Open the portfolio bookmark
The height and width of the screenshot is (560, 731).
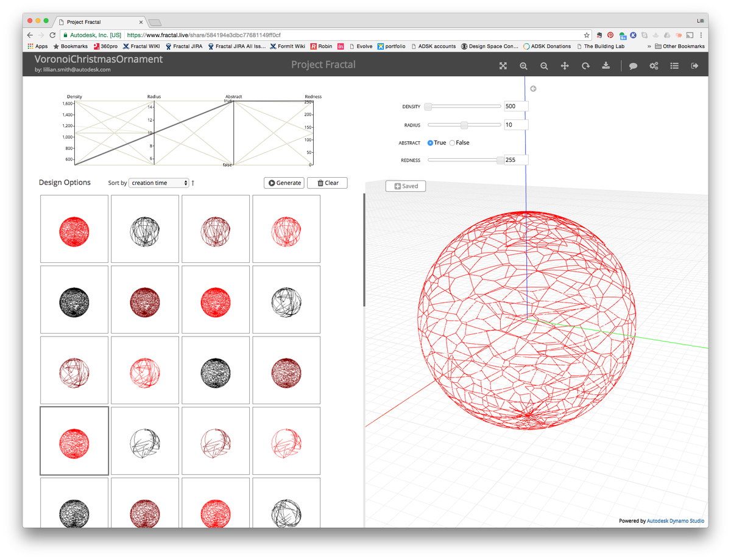click(x=391, y=46)
